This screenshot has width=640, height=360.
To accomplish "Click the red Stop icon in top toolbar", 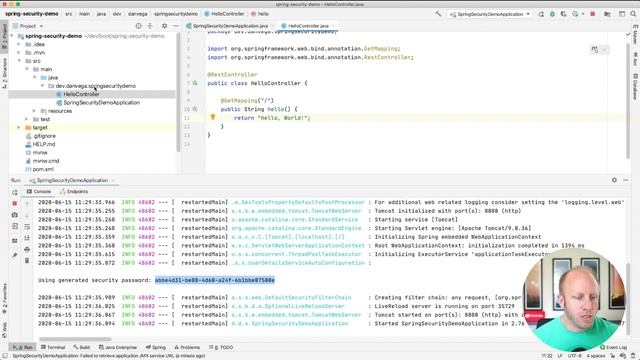I will click(x=593, y=14).
